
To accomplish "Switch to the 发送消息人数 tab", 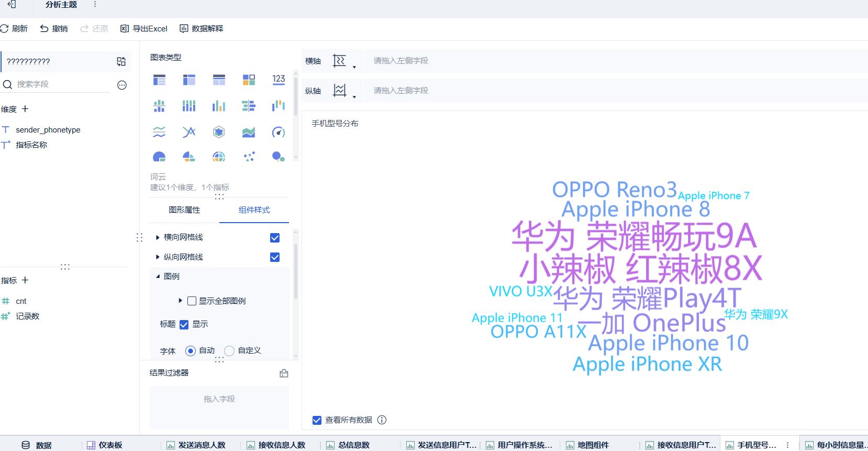I will point(196,445).
